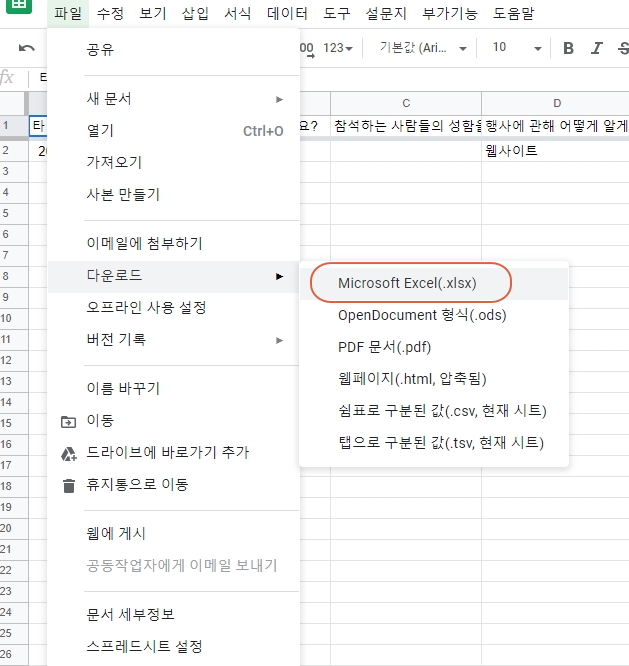
Task: Open the 도구 menu
Action: pyautogui.click(x=337, y=14)
